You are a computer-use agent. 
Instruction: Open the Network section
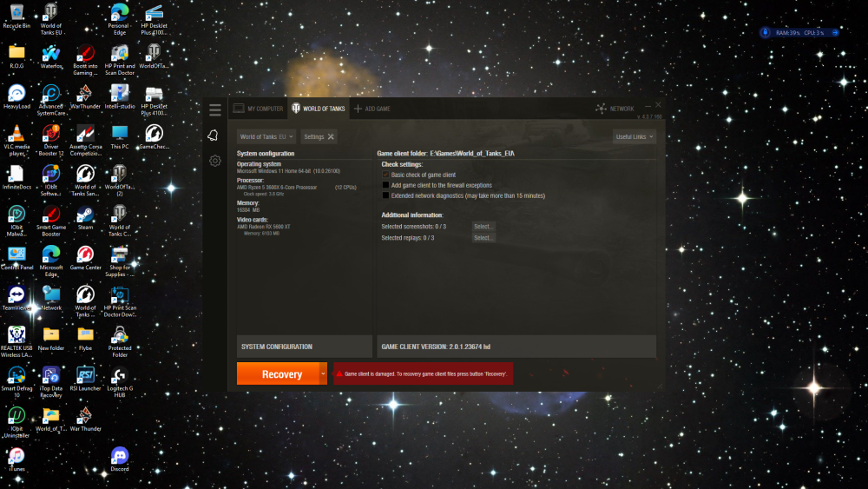[x=615, y=109]
